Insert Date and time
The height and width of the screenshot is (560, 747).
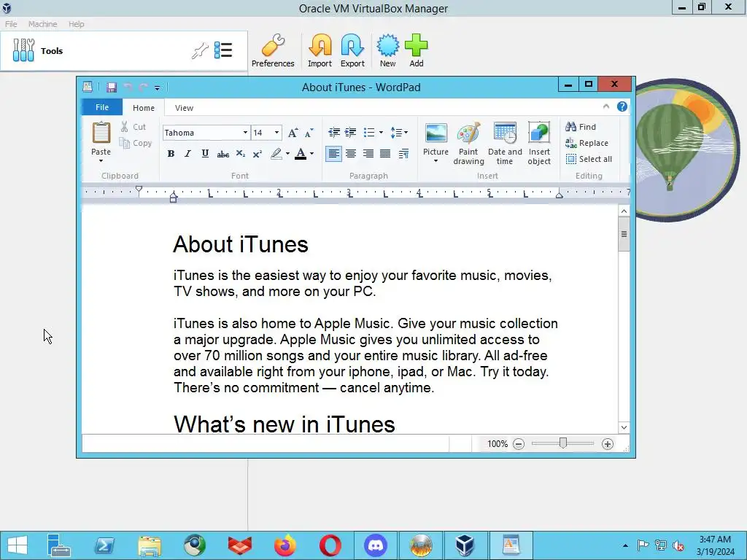coord(505,144)
